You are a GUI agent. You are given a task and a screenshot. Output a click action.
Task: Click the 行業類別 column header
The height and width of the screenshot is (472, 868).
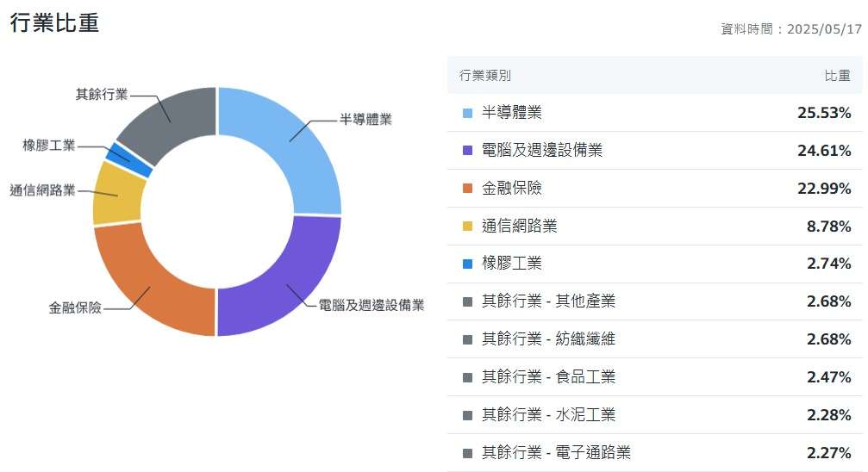(x=485, y=76)
